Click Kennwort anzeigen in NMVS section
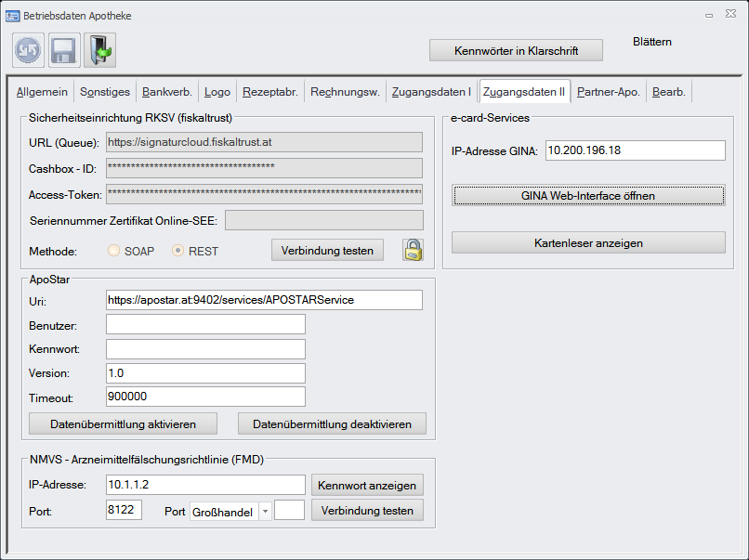Screen dimensions: 749x560 pos(367,485)
